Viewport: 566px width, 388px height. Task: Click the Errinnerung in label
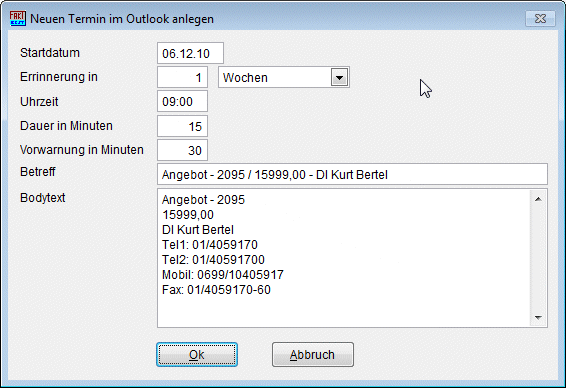(x=59, y=77)
